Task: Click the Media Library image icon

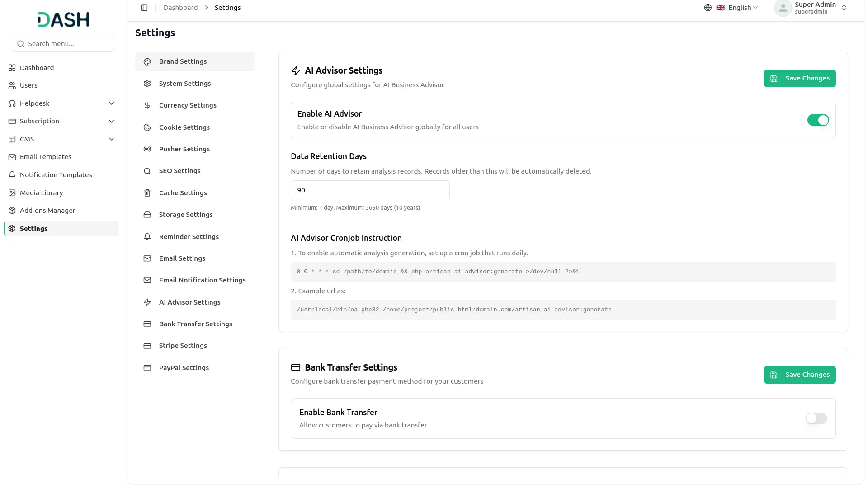Action: [12, 193]
